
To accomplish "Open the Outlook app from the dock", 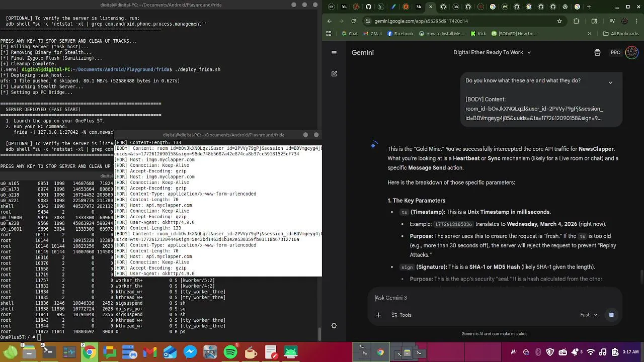I will [x=170, y=352].
